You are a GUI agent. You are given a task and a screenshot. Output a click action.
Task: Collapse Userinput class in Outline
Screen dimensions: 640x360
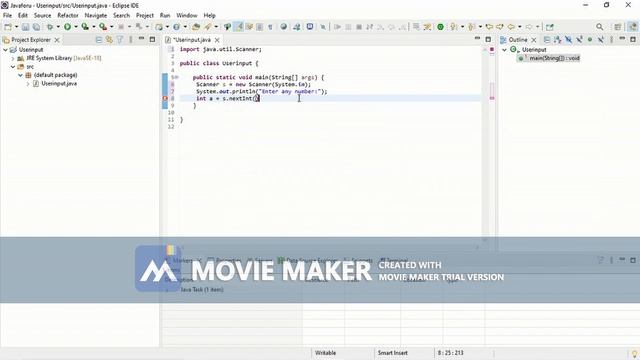coord(504,50)
